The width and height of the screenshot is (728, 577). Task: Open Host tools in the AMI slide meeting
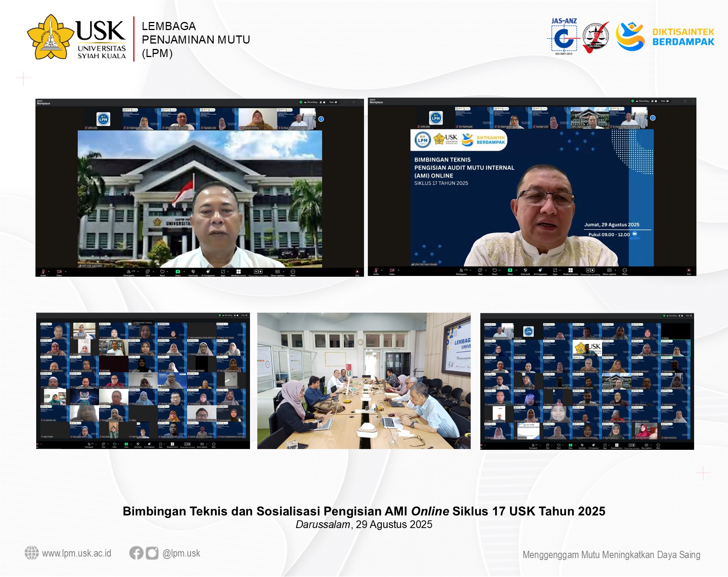point(525,271)
